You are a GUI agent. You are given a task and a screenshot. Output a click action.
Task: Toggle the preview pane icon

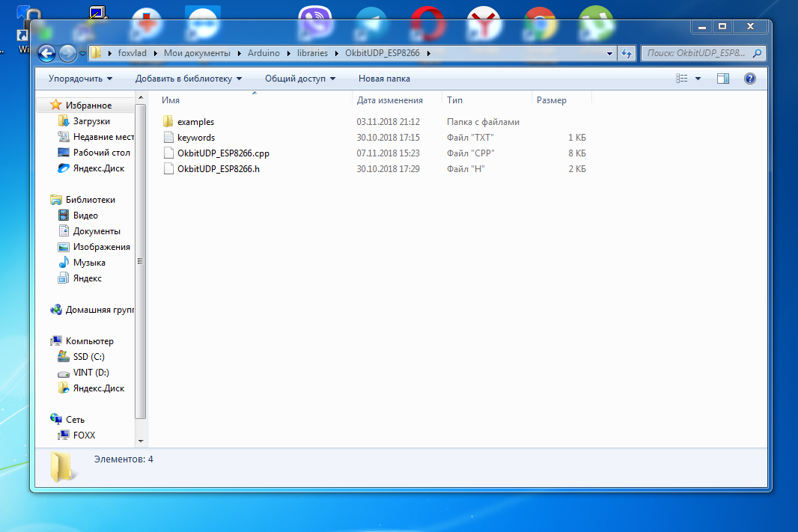[x=722, y=79]
